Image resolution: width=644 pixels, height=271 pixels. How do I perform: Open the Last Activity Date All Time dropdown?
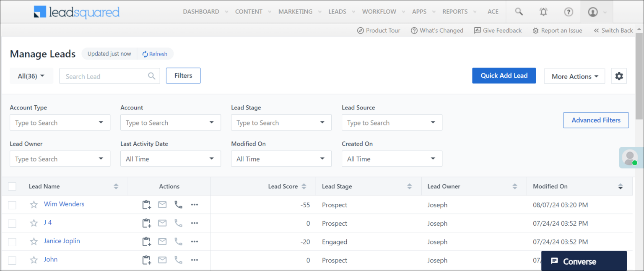point(170,159)
